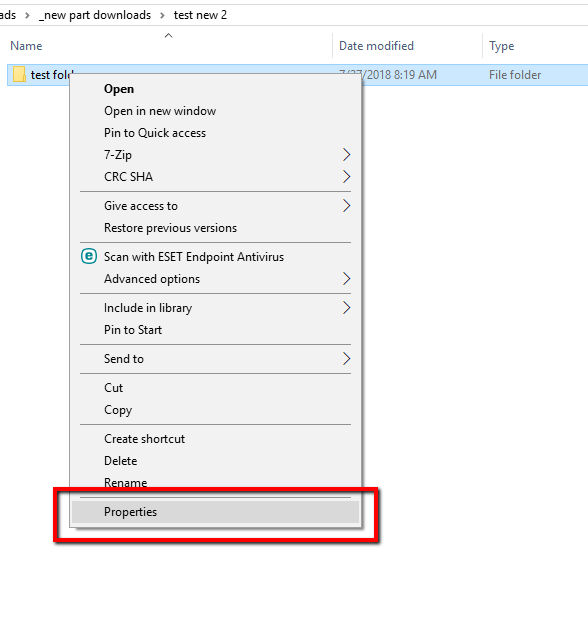The width and height of the screenshot is (588, 626).
Task: Click the ESET Endpoint Antivirus icon
Action: (89, 256)
